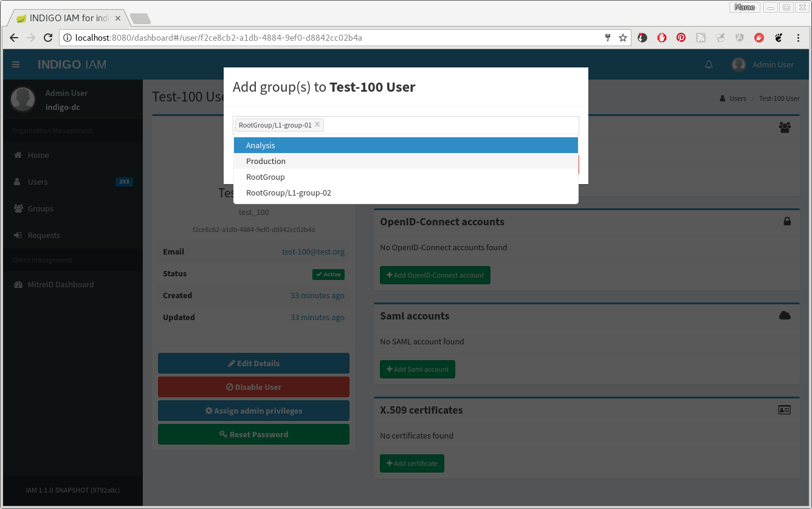Open the Users sidebar menu item
The image size is (812, 509).
click(38, 182)
